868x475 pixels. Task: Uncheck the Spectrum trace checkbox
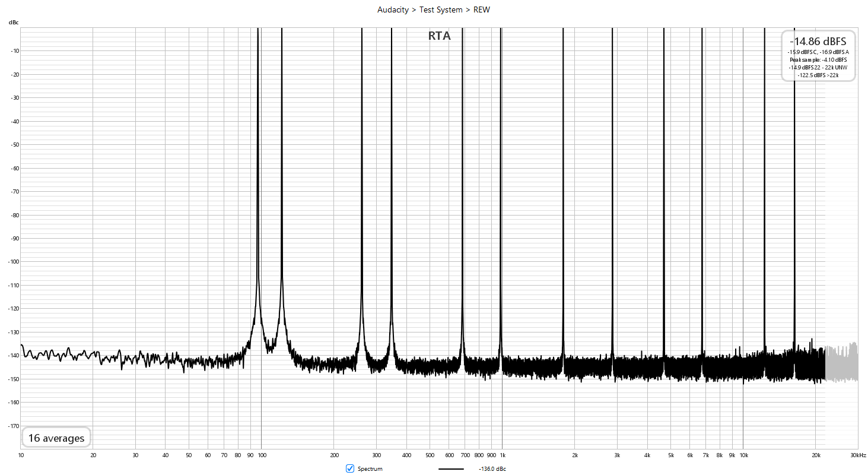tap(350, 468)
